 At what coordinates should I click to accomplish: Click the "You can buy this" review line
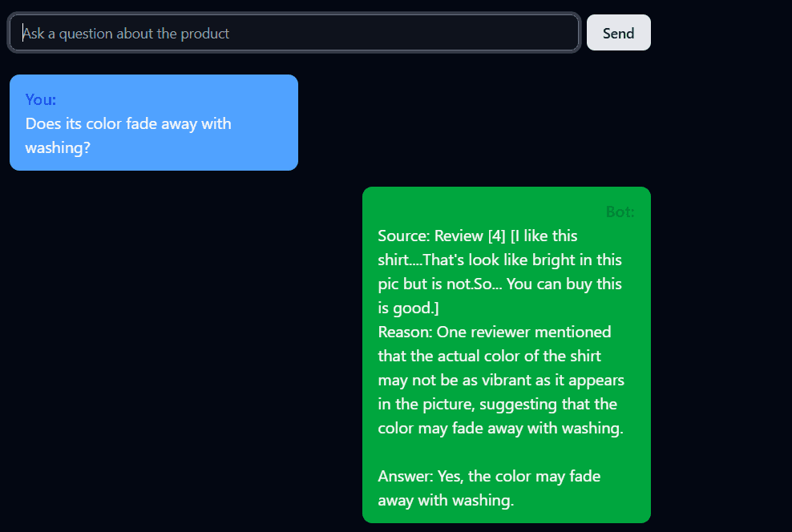(564, 284)
